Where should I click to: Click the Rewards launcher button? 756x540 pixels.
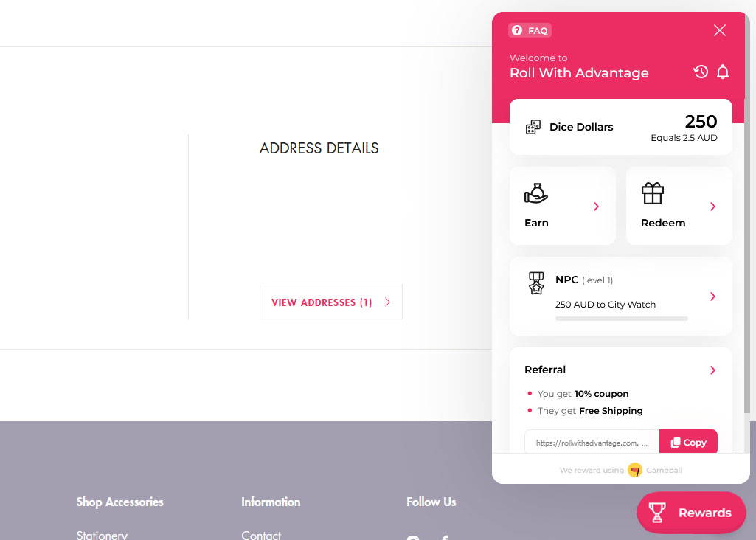pyautogui.click(x=691, y=513)
